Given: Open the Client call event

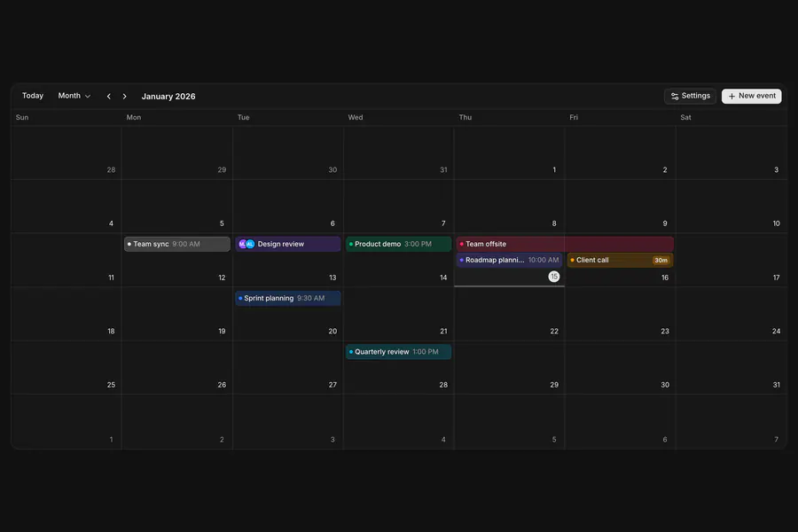Looking at the screenshot, I should coord(621,260).
